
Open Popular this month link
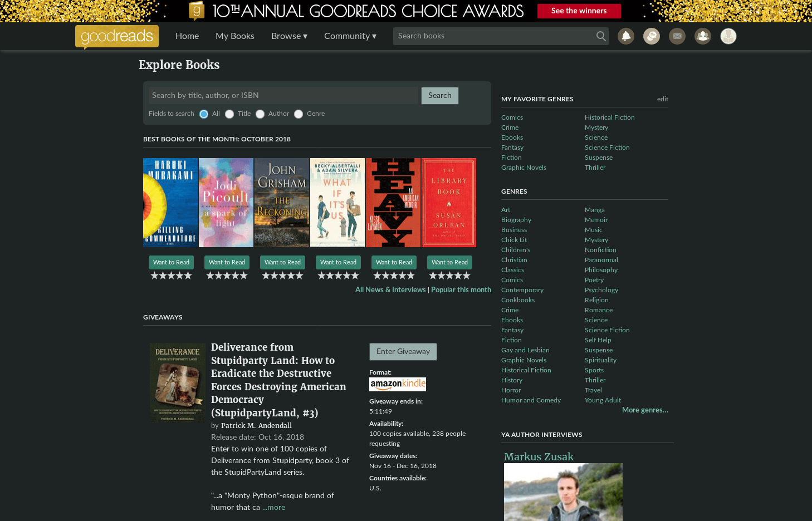(x=461, y=290)
